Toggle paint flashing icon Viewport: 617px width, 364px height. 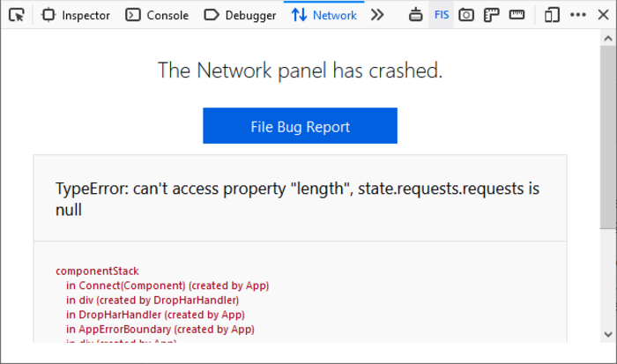(416, 15)
